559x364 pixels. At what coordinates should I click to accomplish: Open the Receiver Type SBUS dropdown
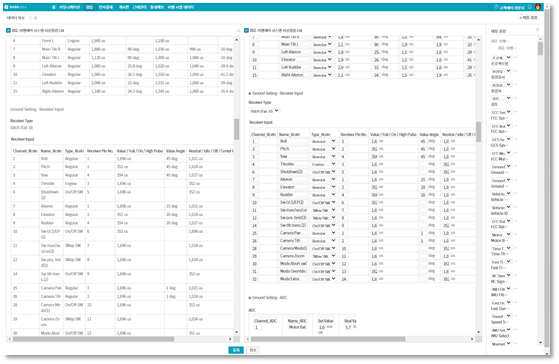pyautogui.click(x=264, y=111)
